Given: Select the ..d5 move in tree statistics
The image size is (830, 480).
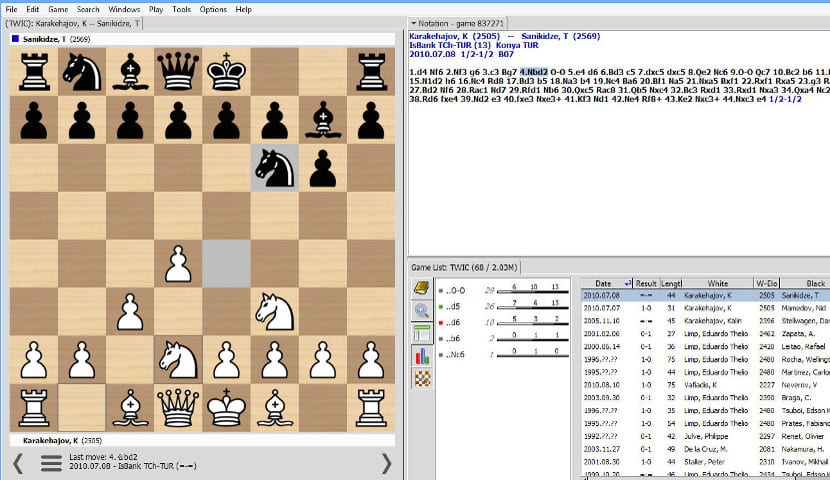Looking at the screenshot, I should (452, 306).
